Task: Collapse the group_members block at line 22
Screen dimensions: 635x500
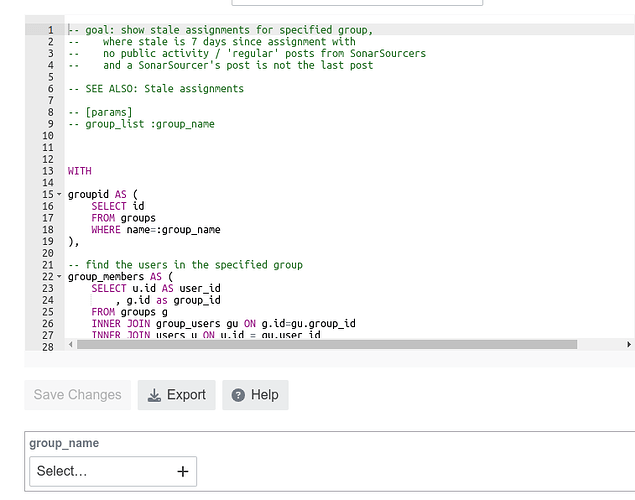Action: pyautogui.click(x=59, y=277)
